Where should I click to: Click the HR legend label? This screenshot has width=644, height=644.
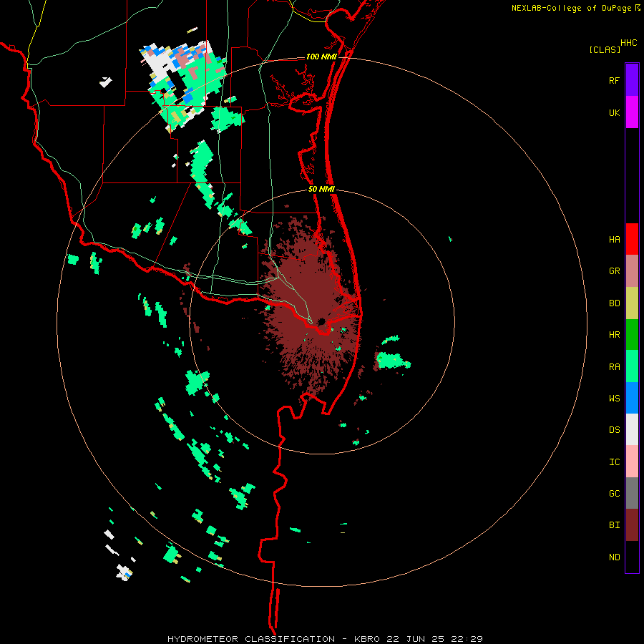click(x=614, y=335)
